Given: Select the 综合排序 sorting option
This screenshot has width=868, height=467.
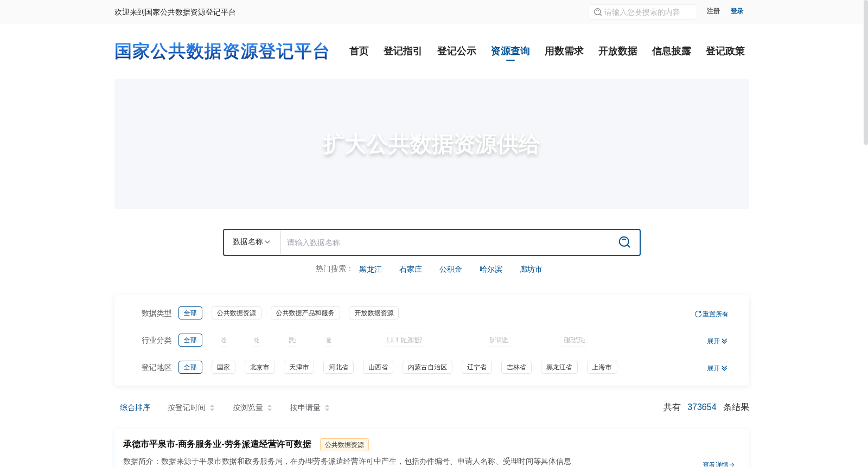Looking at the screenshot, I should (135, 407).
